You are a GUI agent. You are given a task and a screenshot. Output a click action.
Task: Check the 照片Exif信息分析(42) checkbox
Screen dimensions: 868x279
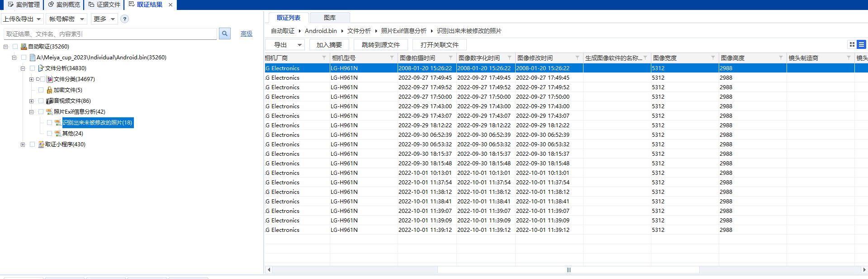pyautogui.click(x=41, y=112)
